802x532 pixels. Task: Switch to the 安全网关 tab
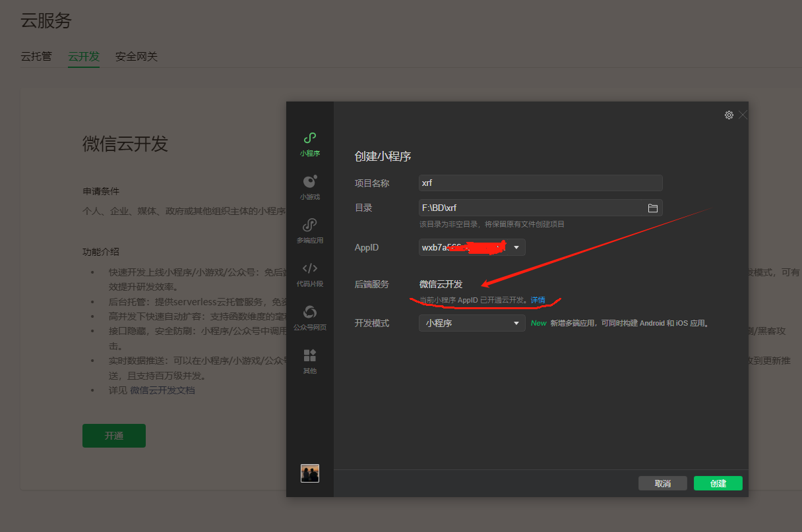click(137, 57)
